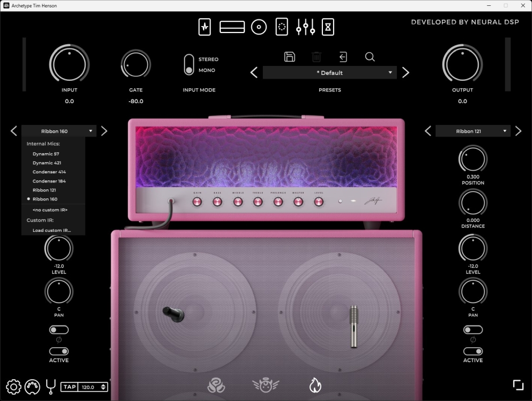Click the amp Treble knob

coord(258,202)
